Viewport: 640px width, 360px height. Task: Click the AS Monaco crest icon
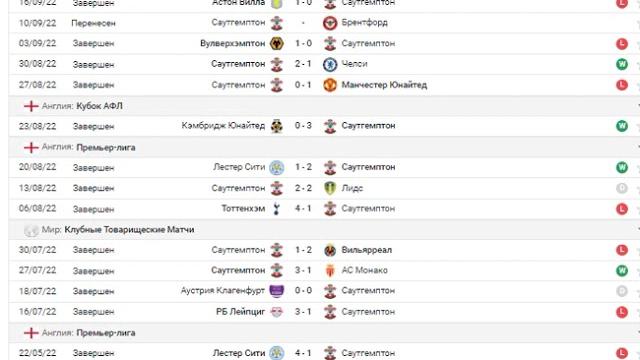click(330, 271)
